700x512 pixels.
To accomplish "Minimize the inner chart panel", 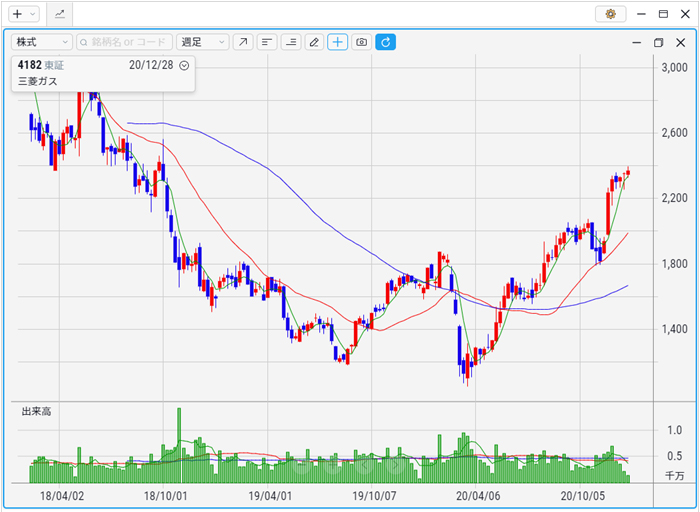I will pos(637,43).
